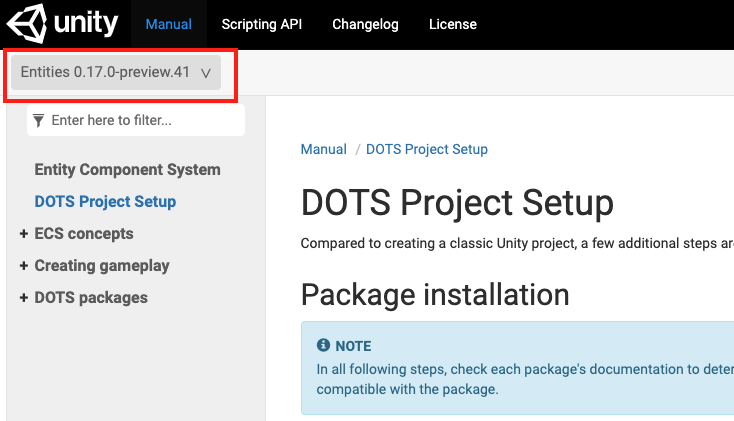Click the NOTE info icon
Screen dimensions: 734x421
point(323,345)
